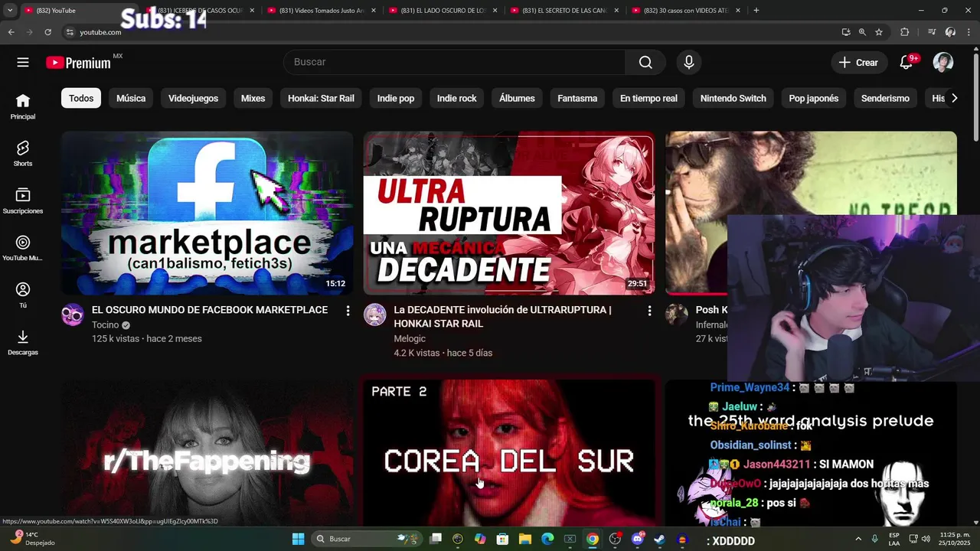Open Descargas in sidebar

click(23, 343)
